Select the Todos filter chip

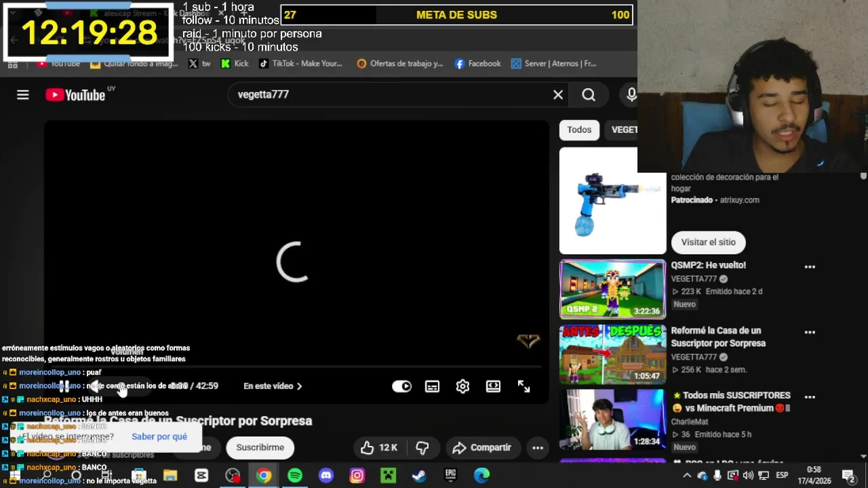tap(579, 129)
